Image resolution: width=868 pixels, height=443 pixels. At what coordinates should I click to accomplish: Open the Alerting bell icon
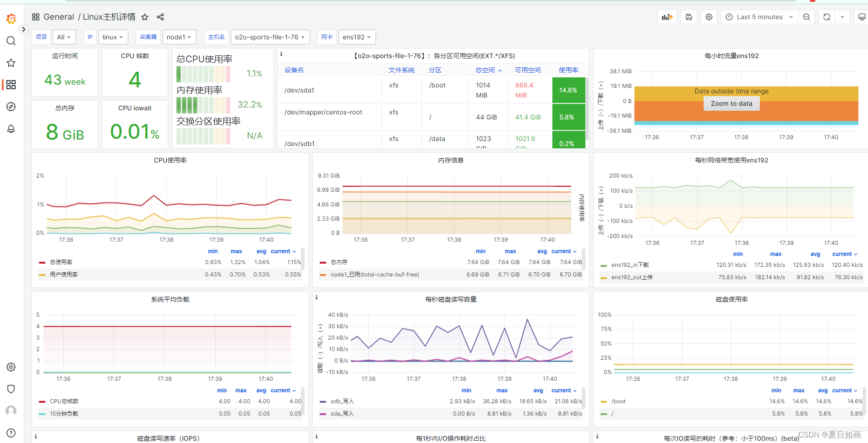click(11, 129)
